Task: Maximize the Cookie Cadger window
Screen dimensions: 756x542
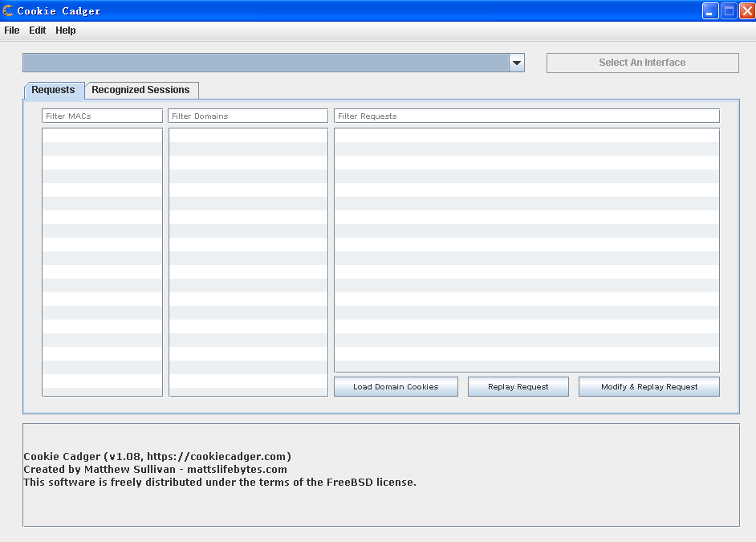Action: point(729,11)
